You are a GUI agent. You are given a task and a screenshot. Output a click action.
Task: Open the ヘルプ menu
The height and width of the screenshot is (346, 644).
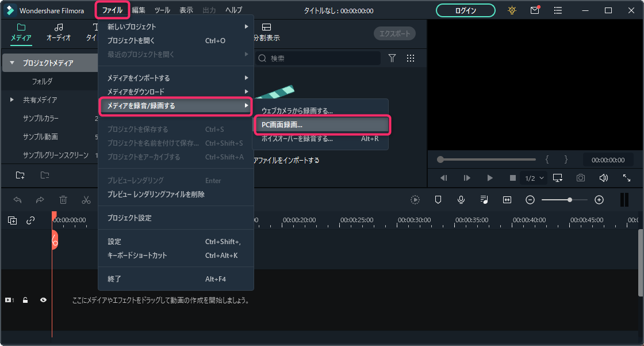233,10
